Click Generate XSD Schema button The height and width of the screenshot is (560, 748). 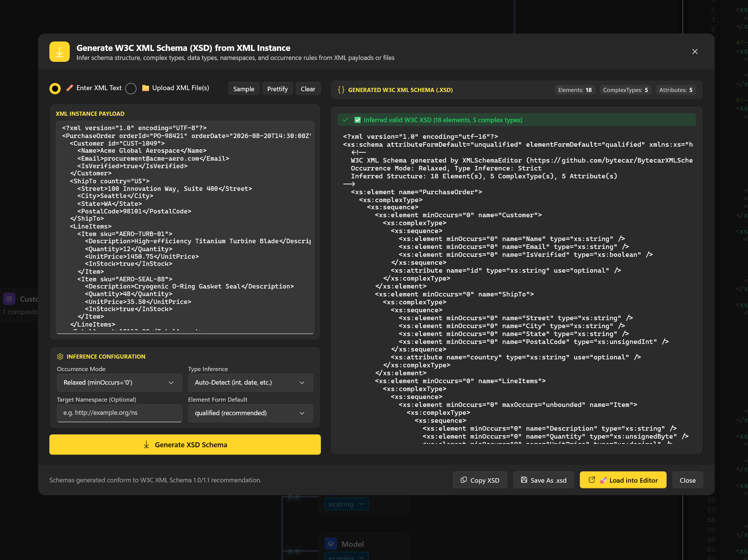click(x=185, y=445)
